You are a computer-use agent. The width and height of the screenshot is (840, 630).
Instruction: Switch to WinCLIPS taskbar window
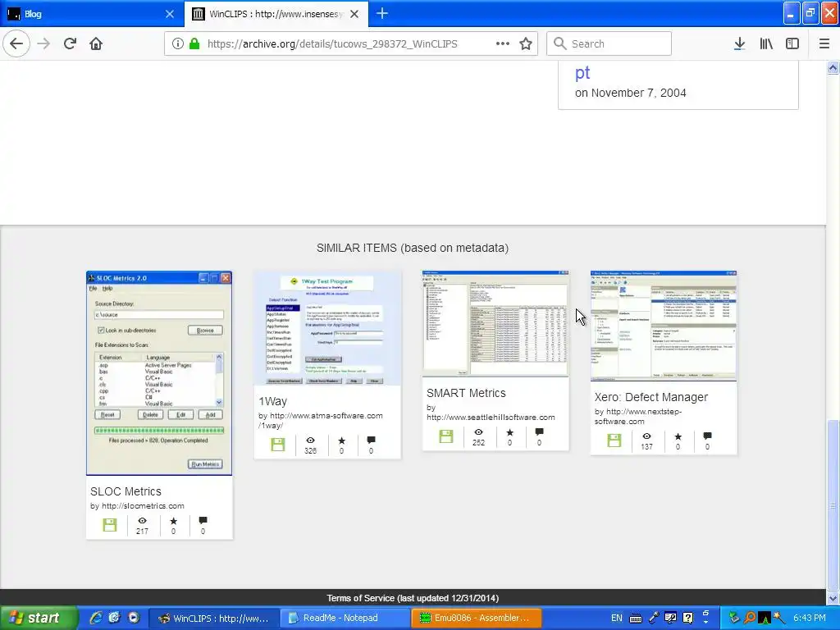click(x=214, y=618)
